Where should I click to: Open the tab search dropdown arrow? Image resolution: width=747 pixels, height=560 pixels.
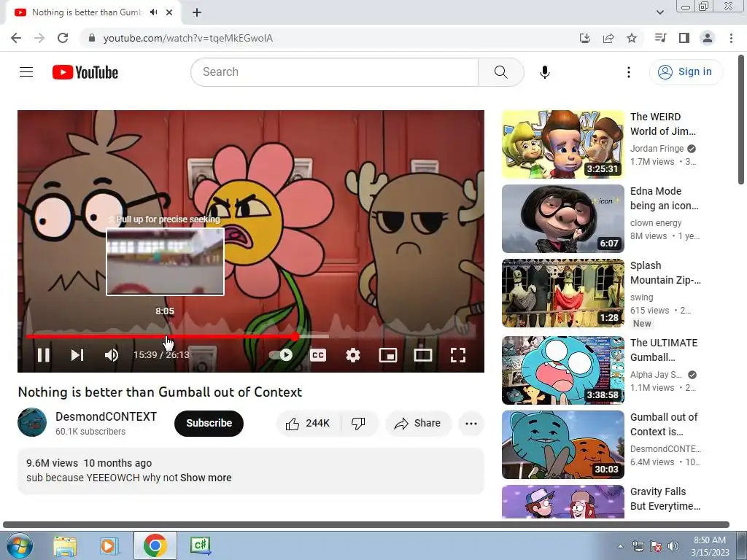coord(659,12)
